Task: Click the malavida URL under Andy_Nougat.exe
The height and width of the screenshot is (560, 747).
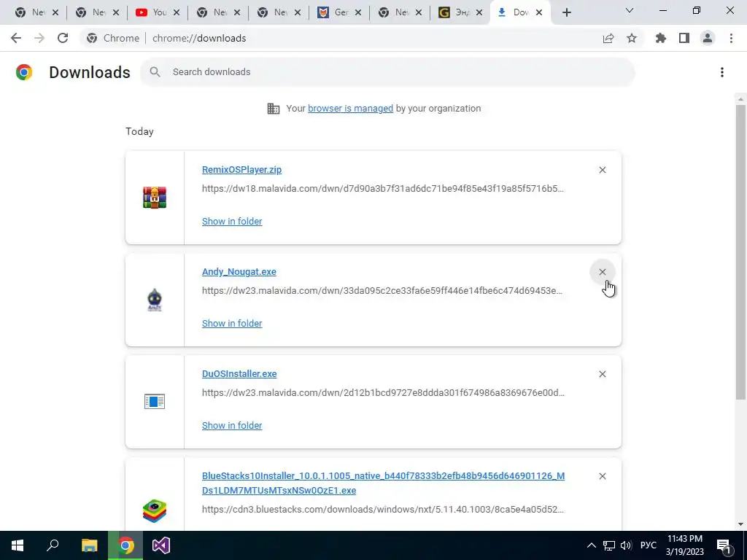Action: pyautogui.click(x=382, y=290)
